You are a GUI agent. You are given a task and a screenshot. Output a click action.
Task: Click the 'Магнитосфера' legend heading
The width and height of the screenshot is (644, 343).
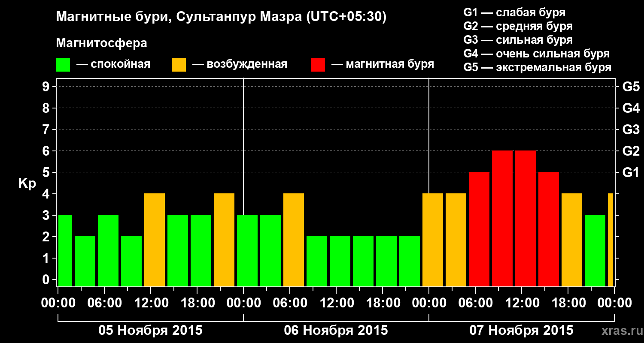(101, 43)
